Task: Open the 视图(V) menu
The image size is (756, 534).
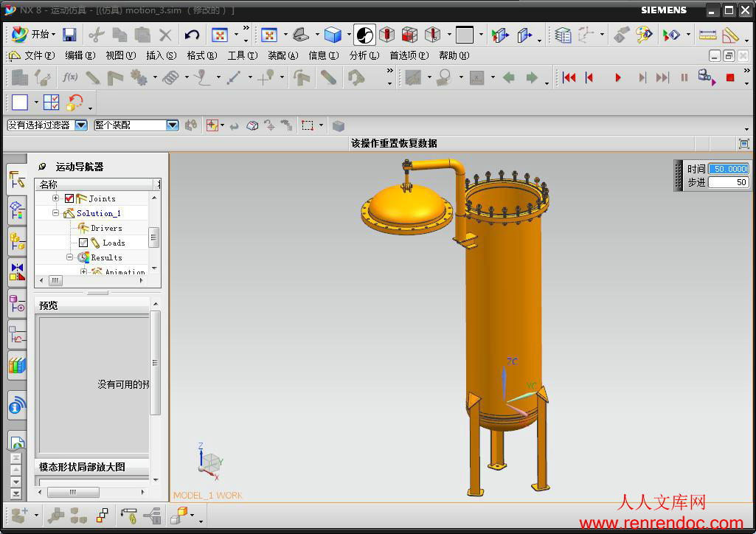Action: [120, 55]
